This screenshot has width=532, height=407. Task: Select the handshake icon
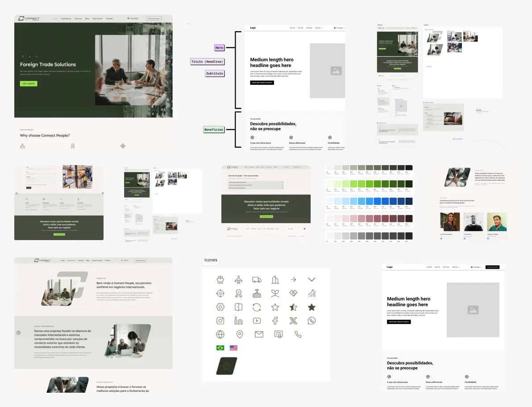click(293, 293)
